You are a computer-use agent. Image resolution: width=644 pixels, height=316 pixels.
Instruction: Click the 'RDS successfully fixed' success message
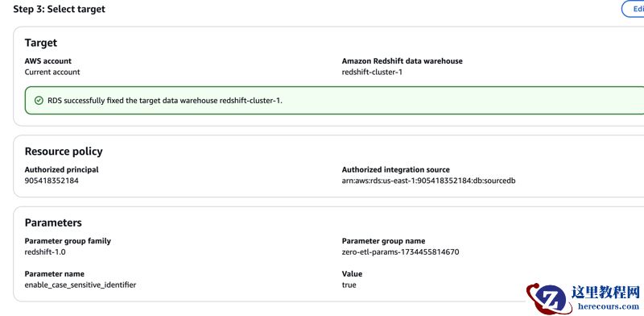165,101
